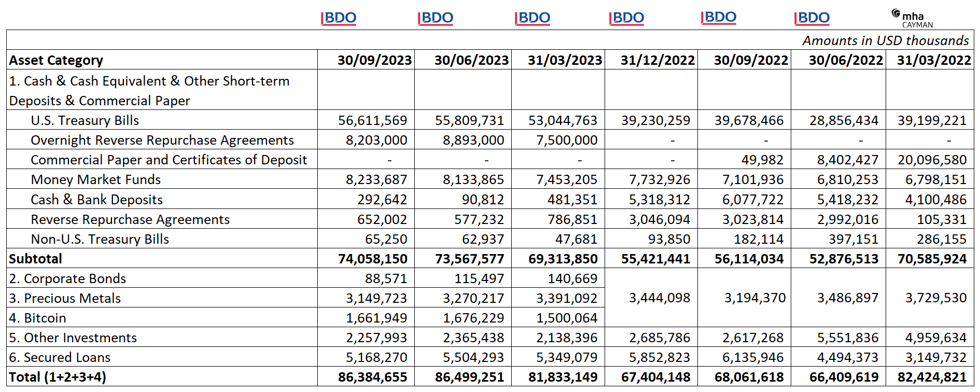Click the Other Investments value 2,257,993

point(376,338)
